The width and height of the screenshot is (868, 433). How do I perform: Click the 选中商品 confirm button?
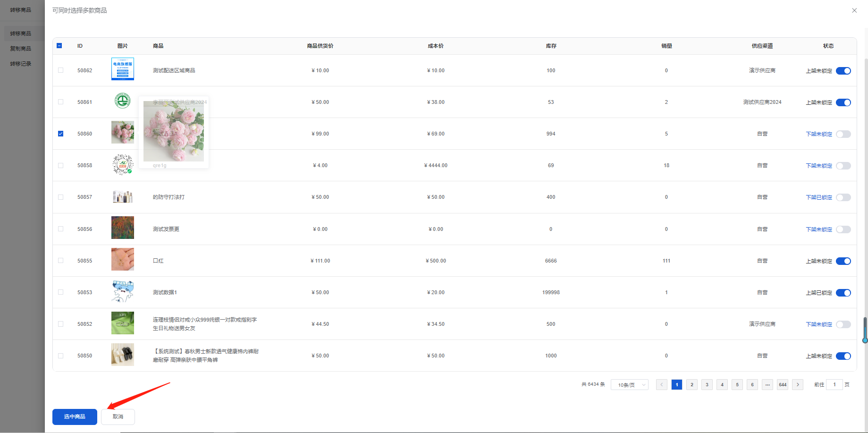pyautogui.click(x=75, y=417)
